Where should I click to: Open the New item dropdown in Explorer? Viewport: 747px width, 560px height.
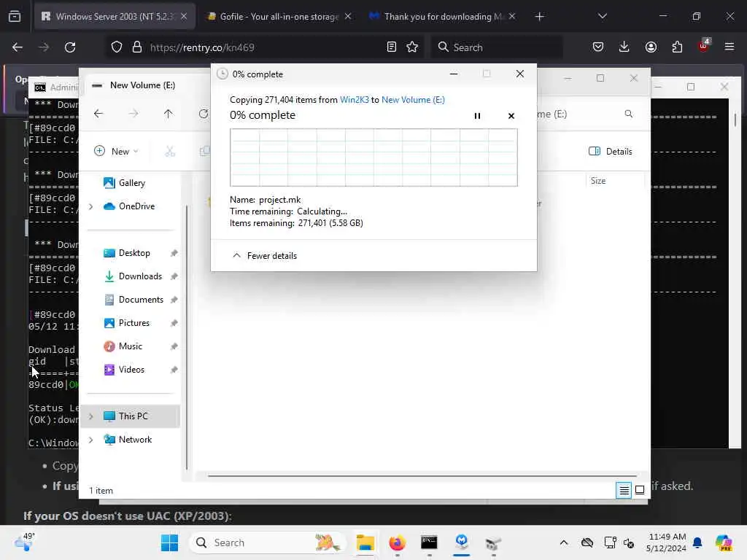pos(116,152)
